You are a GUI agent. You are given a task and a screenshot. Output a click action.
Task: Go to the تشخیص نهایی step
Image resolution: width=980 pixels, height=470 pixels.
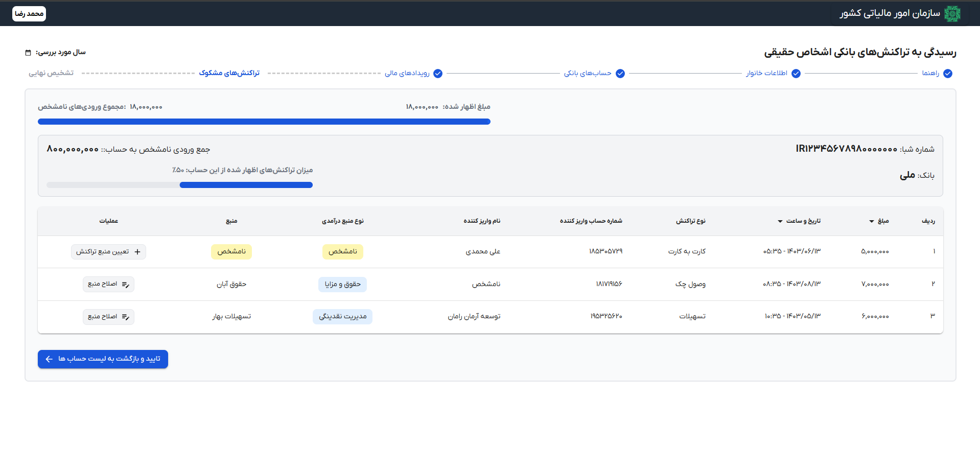pos(51,73)
